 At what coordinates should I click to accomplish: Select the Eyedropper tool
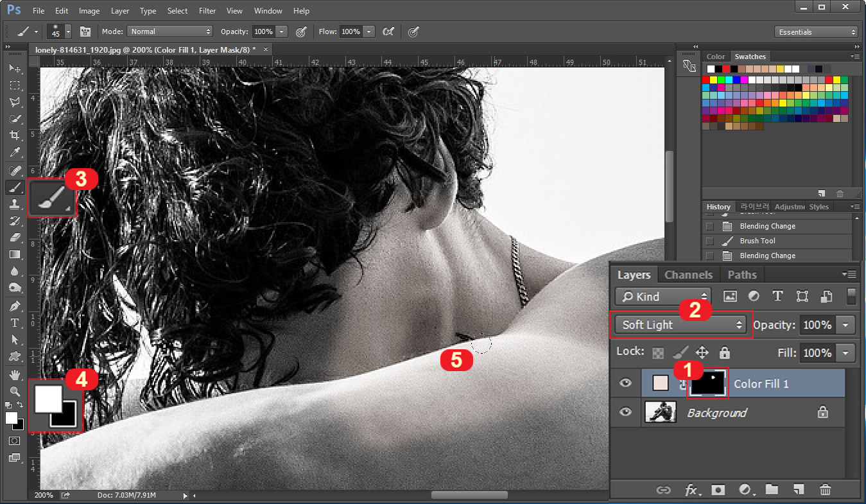pyautogui.click(x=14, y=152)
